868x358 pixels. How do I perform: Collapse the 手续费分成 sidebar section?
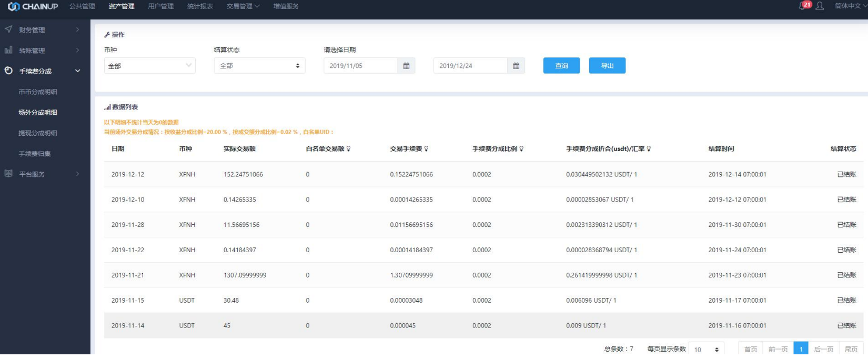(77, 71)
